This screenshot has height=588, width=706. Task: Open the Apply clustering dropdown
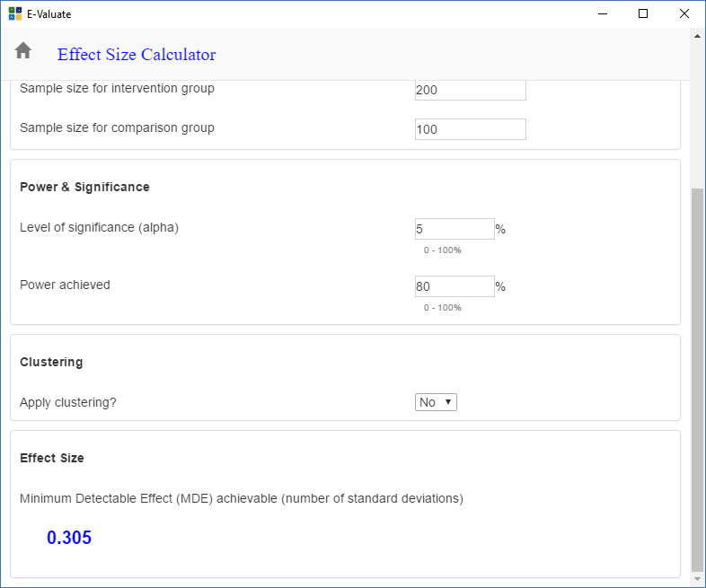(436, 402)
